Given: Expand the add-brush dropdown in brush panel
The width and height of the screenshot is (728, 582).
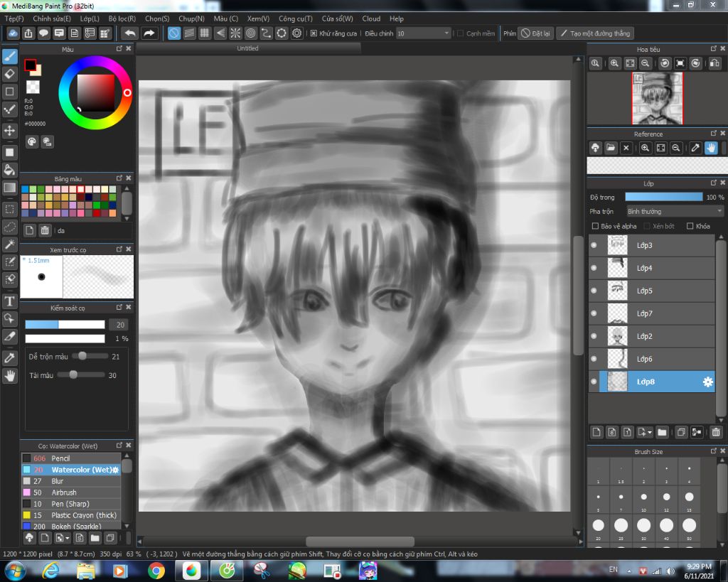Looking at the screenshot, I should click(x=68, y=539).
